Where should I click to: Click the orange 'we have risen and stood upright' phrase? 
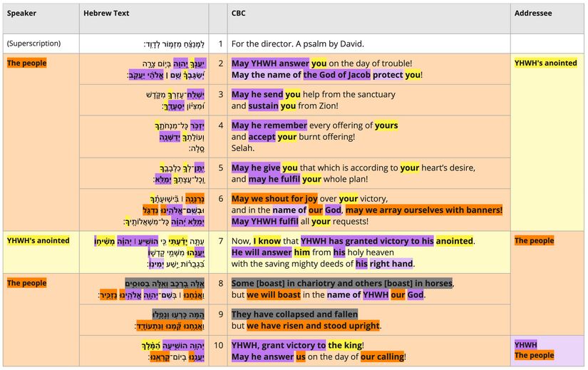coord(313,327)
